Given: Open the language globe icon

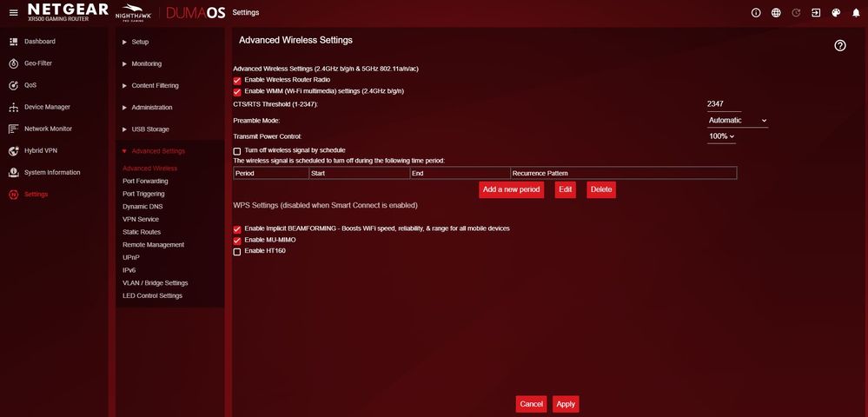Looking at the screenshot, I should [x=776, y=13].
